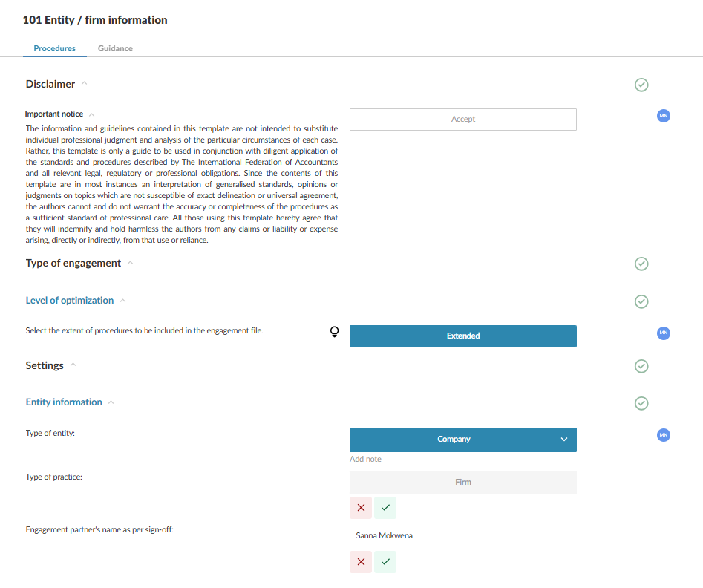Open the Company type of entity dropdown
The width and height of the screenshot is (703, 588).
[x=462, y=440]
